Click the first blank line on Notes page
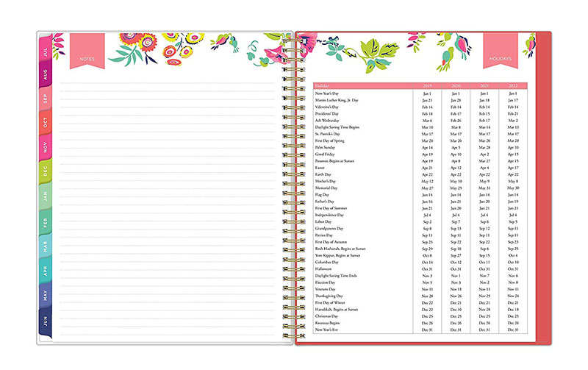588x370 pixels. pos(169,83)
